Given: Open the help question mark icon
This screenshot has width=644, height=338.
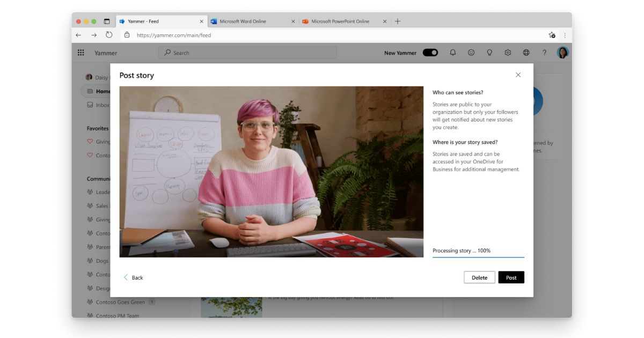Looking at the screenshot, I should (544, 53).
